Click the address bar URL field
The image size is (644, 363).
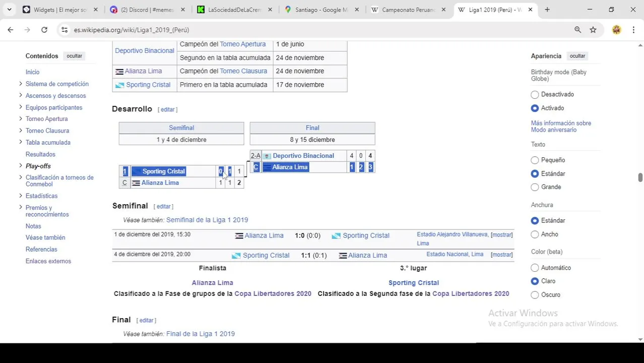coord(317,30)
